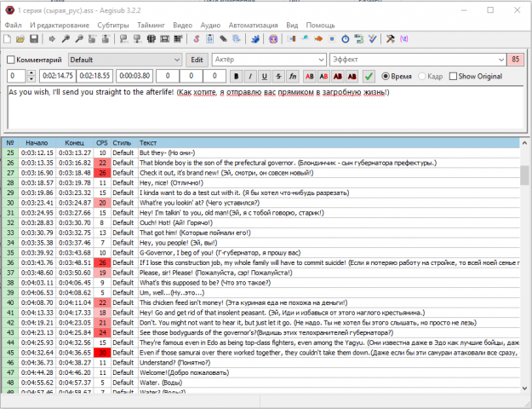Click the Jump to arrow icon
Screen dimensions: 532x409
coord(52,39)
